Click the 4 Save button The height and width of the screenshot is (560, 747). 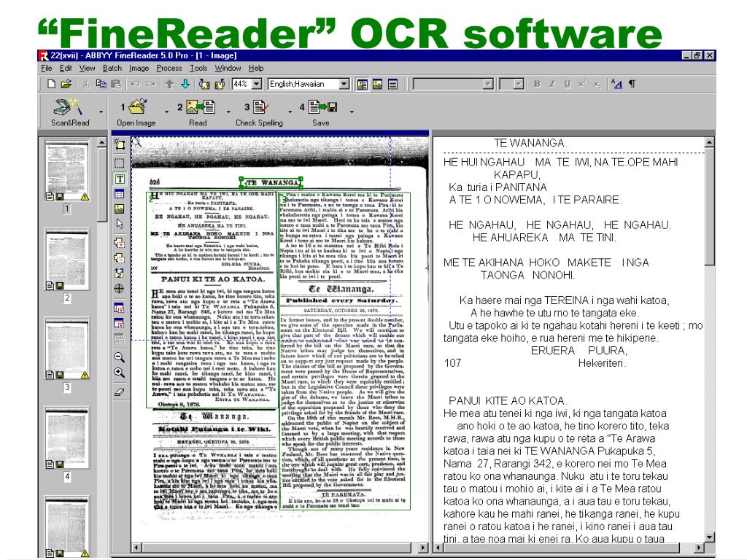click(320, 112)
